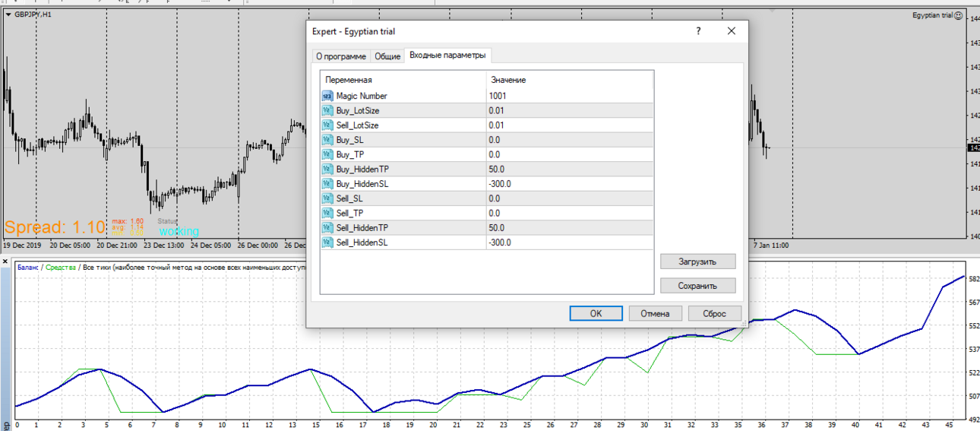The image size is (980, 431).
Task: Switch to the О программе tab
Action: click(341, 57)
